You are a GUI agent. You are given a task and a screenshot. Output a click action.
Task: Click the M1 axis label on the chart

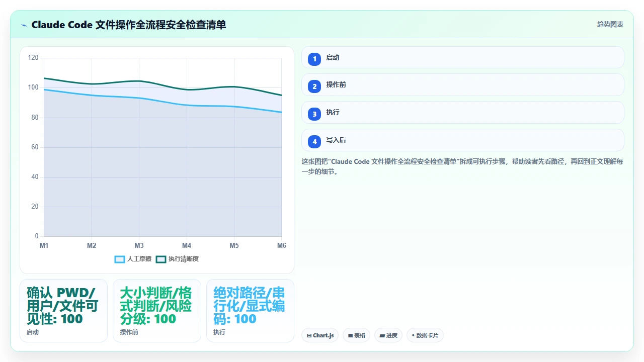[44, 246]
